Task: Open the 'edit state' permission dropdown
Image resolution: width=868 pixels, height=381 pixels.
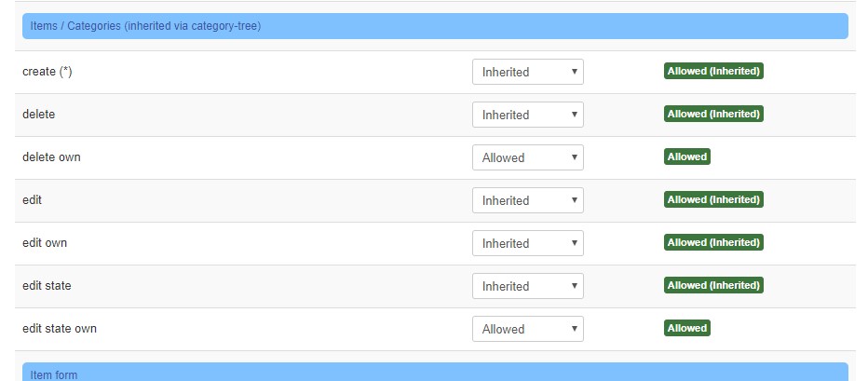Action: point(527,286)
